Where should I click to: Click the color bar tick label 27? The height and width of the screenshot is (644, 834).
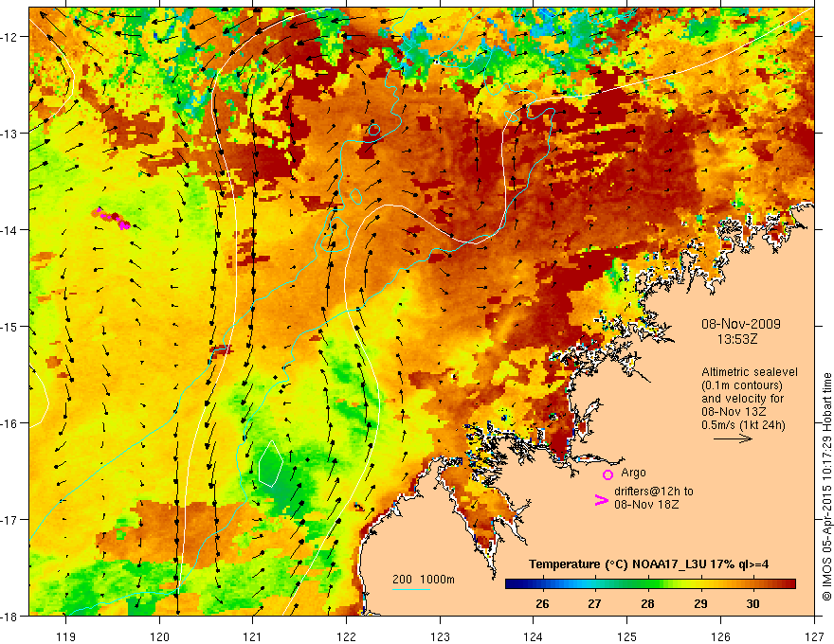tap(594, 604)
